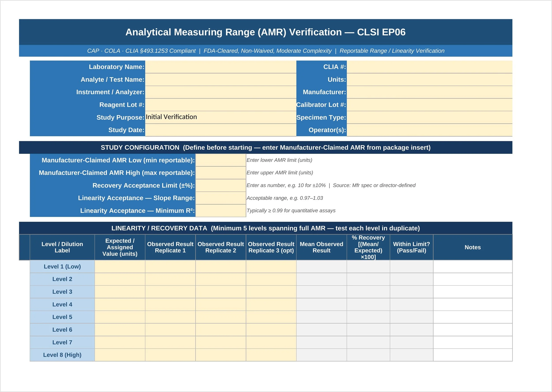
Task: Click Level 1 (Low) Expected Value cell
Action: 119,266
